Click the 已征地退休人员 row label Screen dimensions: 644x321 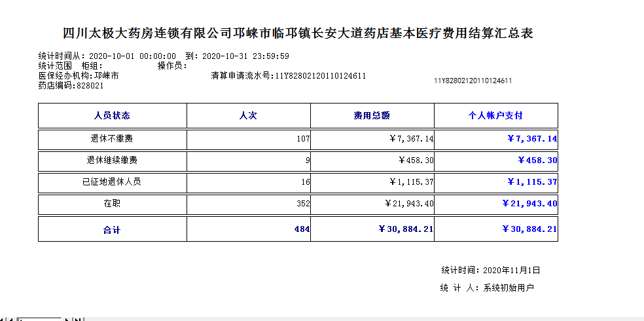click(112, 181)
